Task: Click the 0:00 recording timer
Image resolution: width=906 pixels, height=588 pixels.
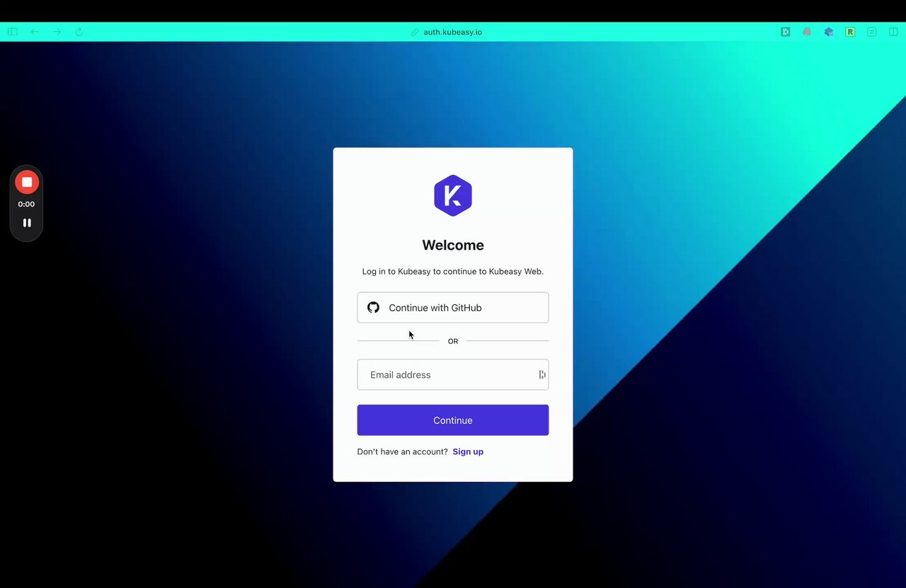Action: tap(26, 204)
